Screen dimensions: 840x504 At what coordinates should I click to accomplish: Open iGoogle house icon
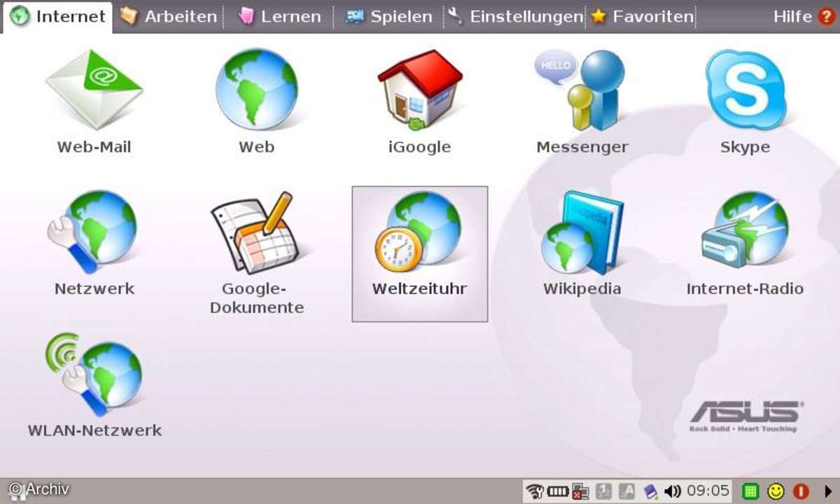[419, 101]
